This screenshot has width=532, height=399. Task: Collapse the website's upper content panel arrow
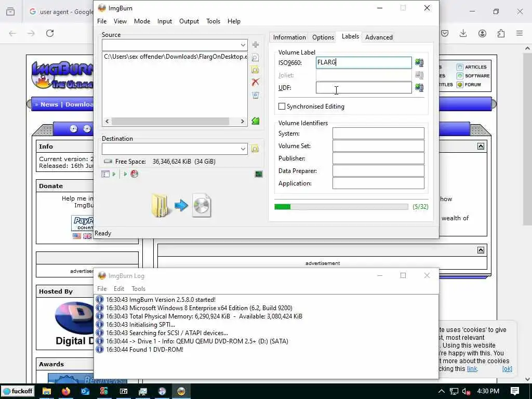click(481, 146)
